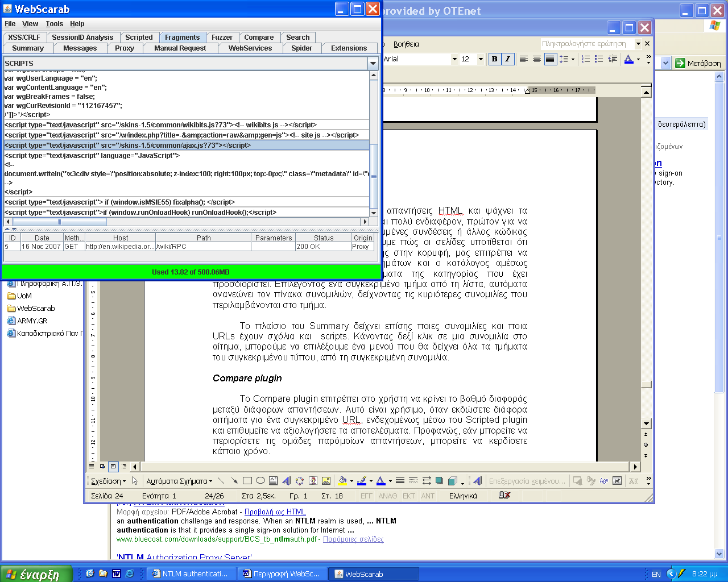Open fill color dropdown arrow
The width and height of the screenshot is (728, 582).
(x=351, y=481)
